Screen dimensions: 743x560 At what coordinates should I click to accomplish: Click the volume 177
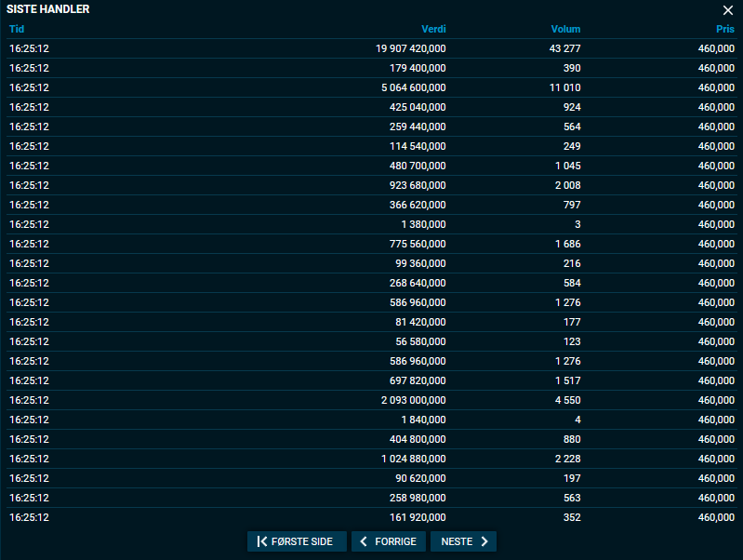click(x=572, y=322)
